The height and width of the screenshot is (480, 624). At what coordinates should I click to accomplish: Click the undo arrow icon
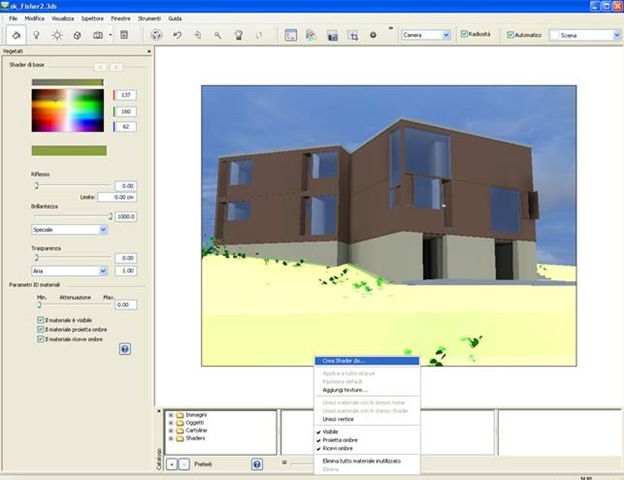(177, 35)
